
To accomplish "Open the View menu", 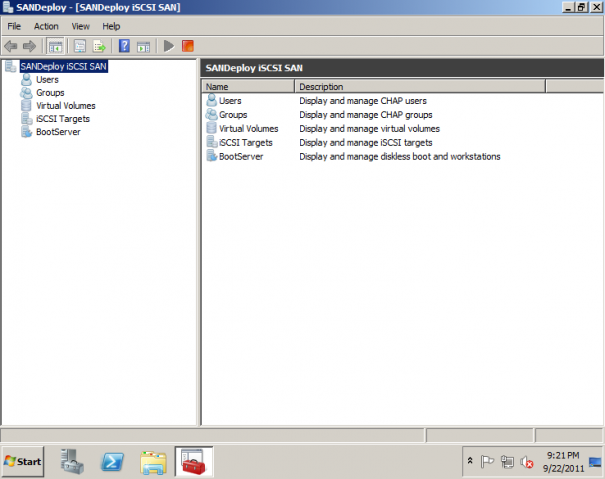I will [81, 26].
